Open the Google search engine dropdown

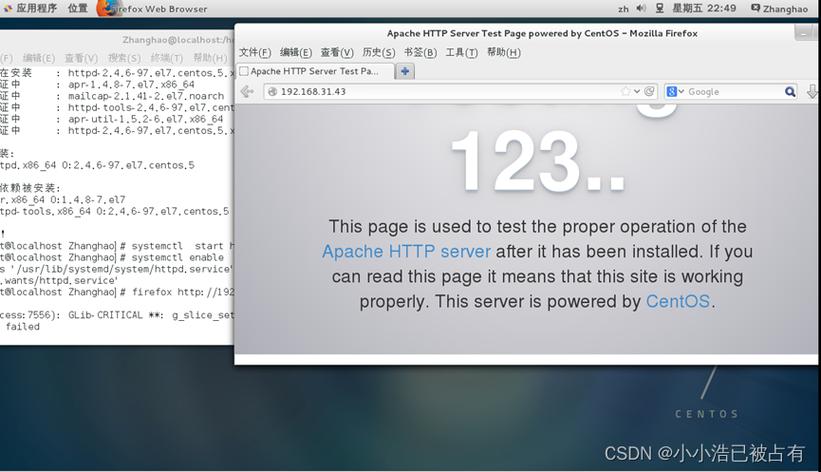point(676,92)
